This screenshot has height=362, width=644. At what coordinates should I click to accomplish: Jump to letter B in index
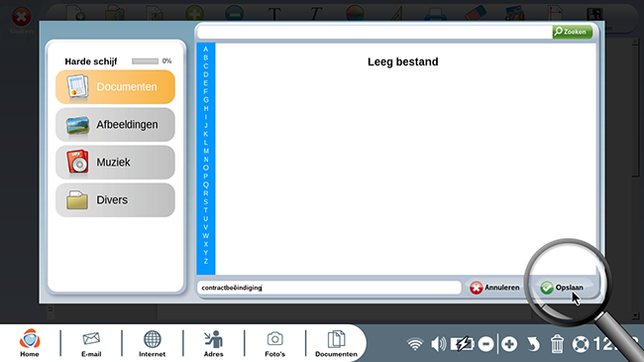click(206, 58)
